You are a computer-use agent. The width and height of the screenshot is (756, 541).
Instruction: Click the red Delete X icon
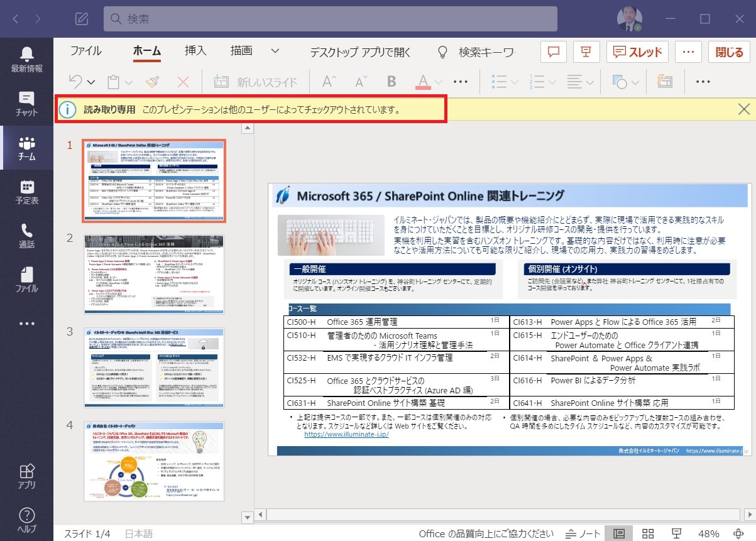(x=184, y=82)
